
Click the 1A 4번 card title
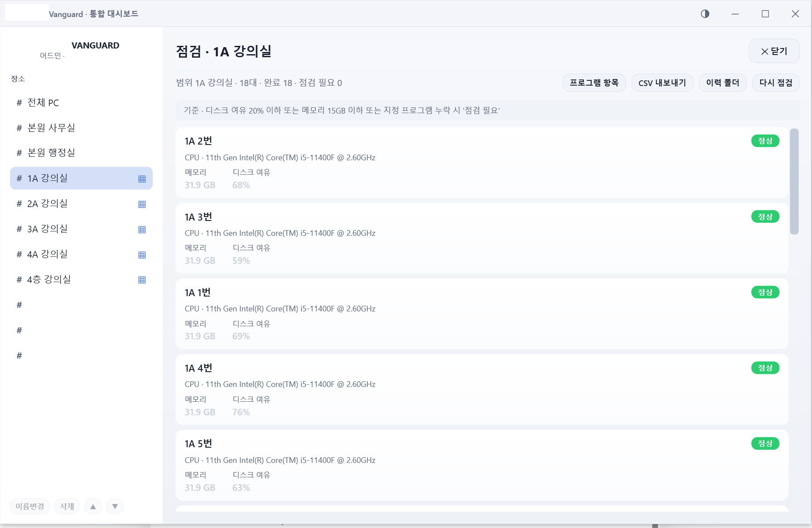198,368
